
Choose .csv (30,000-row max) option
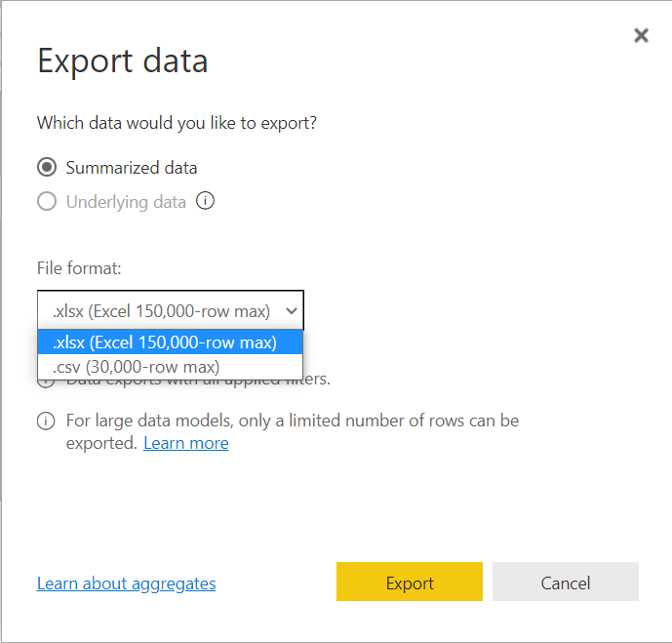click(x=170, y=367)
